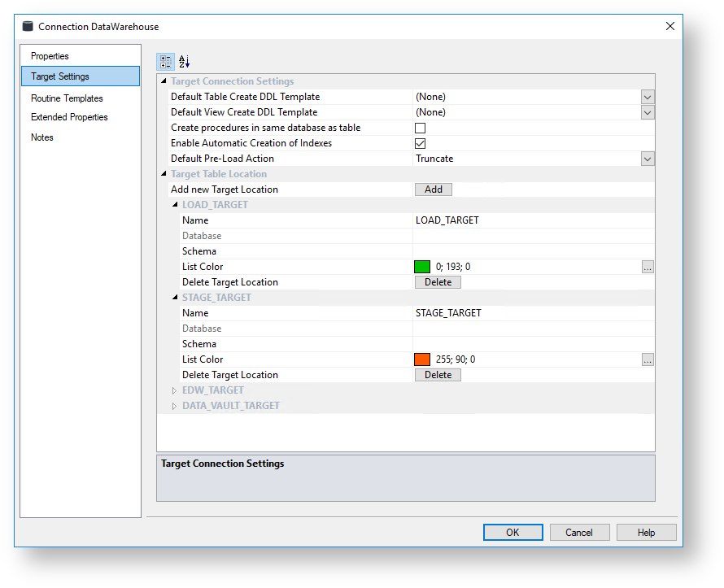Viewport: 724px width, 588px height.
Task: Click LOAD_TARGET Schema value field
Action: coord(534,251)
